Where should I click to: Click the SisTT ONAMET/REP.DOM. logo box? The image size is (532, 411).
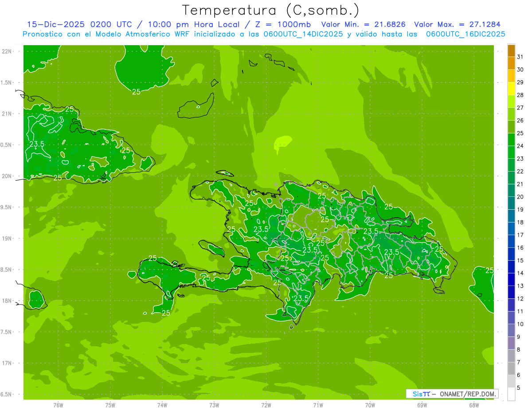pyautogui.click(x=452, y=394)
